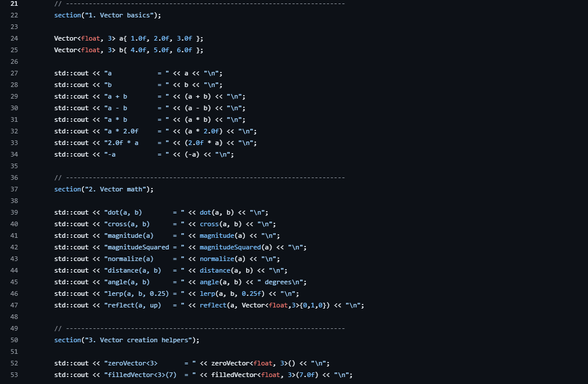Click the Vector b declaration with 4.0f
Screen dimensions: 588x384
[x=129, y=50]
